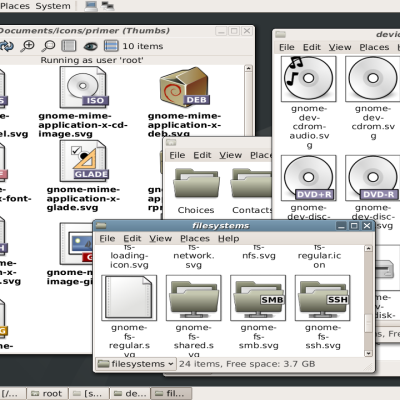This screenshot has width=400, height=400.
Task: Select the gnome-mime-application-x-glade icon
Action: click(83, 161)
